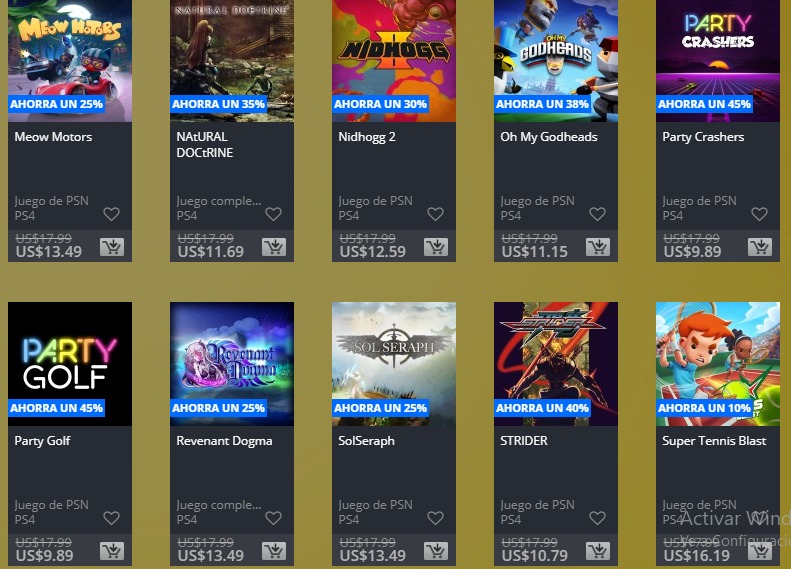Image resolution: width=791 pixels, height=569 pixels.
Task: Open the Party Crashers cover image
Action: [718, 61]
